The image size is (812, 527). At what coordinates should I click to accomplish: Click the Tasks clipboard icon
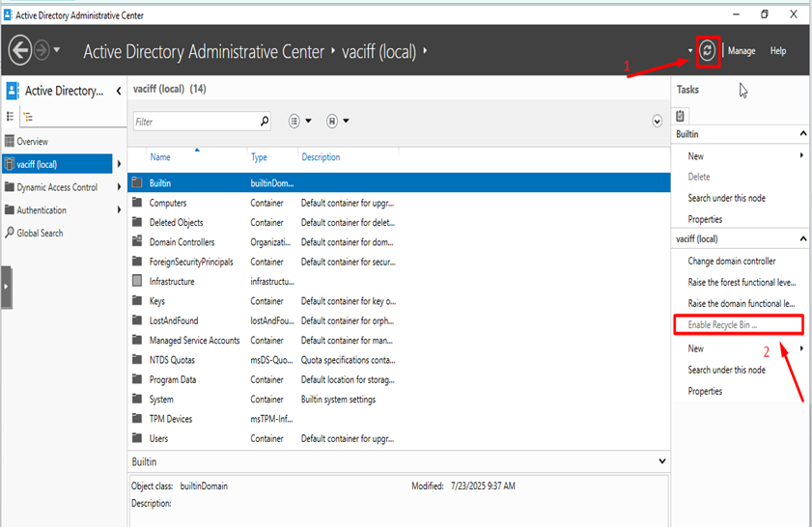[682, 115]
